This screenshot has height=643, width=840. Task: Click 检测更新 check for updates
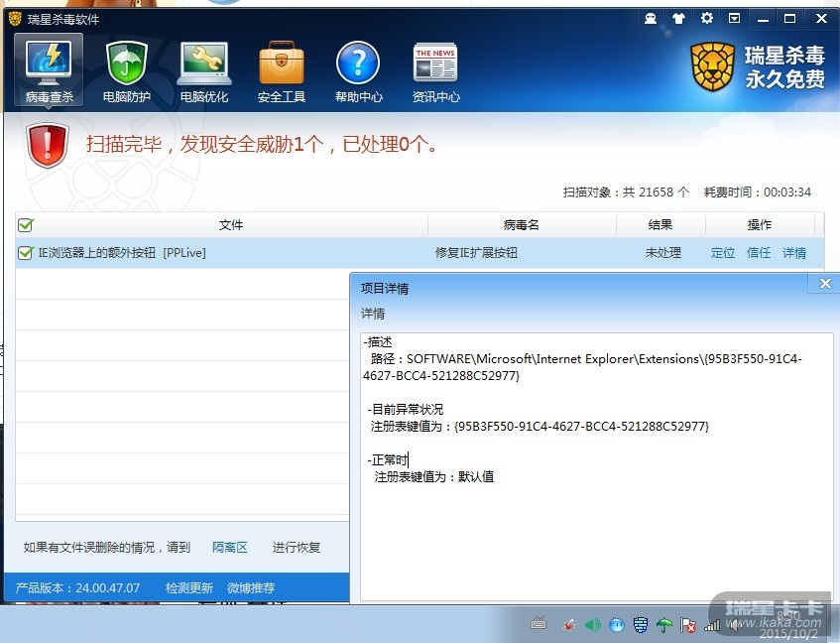[189, 587]
